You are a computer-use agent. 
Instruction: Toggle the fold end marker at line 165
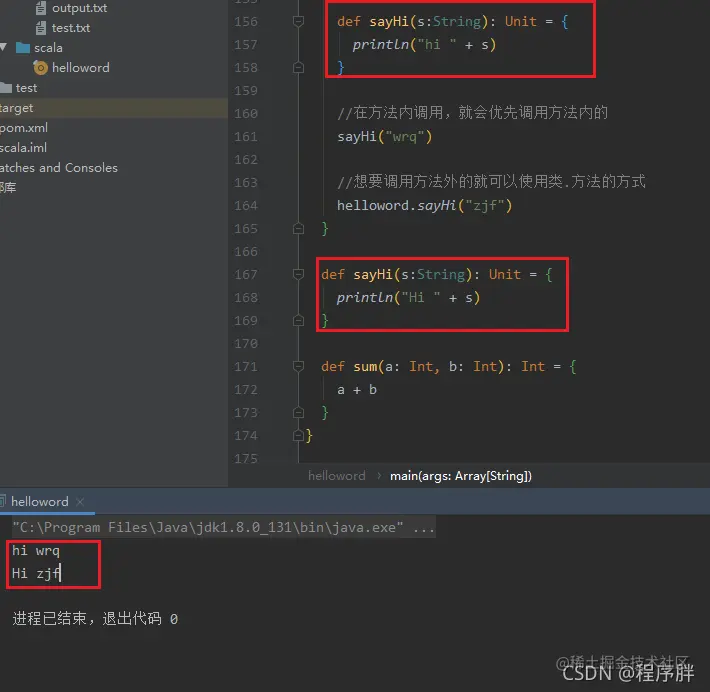click(298, 228)
